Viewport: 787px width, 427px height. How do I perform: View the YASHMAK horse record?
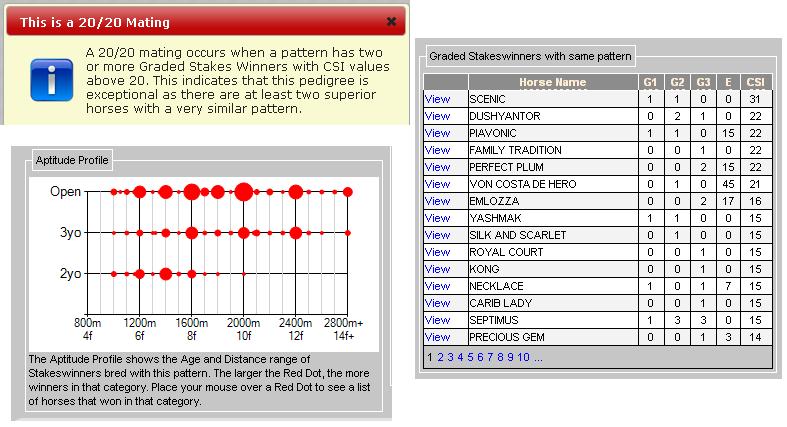pyautogui.click(x=437, y=218)
